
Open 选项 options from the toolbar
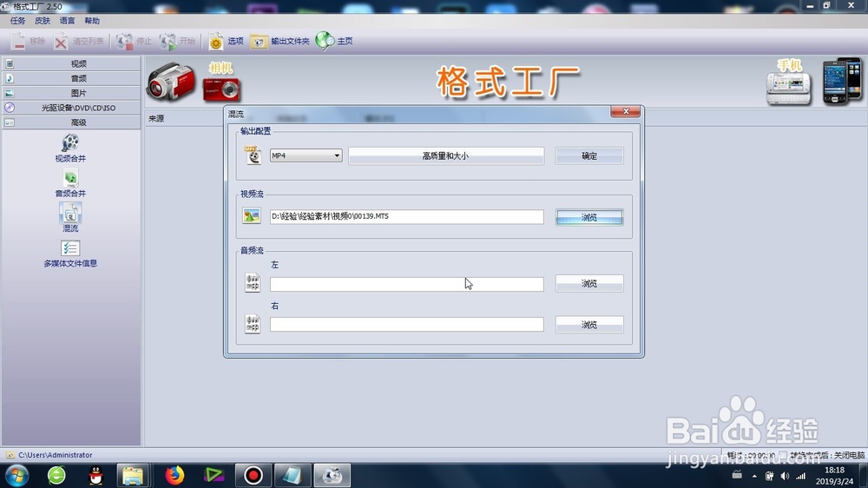point(226,41)
